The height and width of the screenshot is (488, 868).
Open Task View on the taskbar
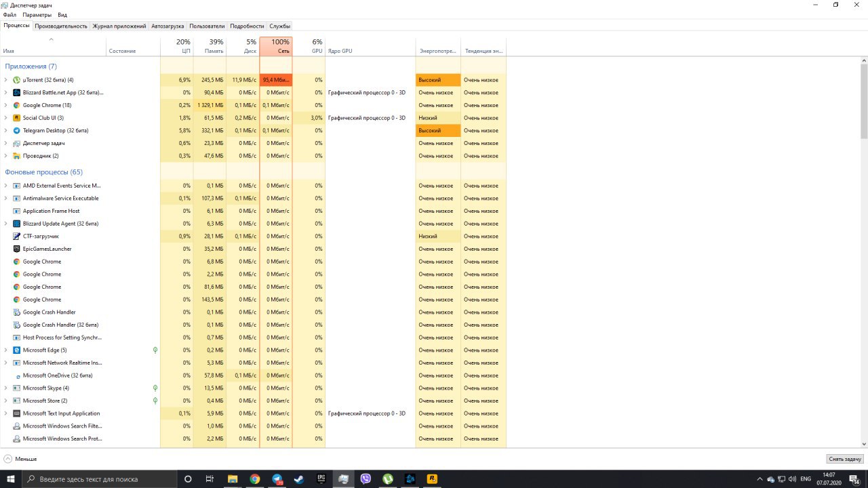coord(210,479)
